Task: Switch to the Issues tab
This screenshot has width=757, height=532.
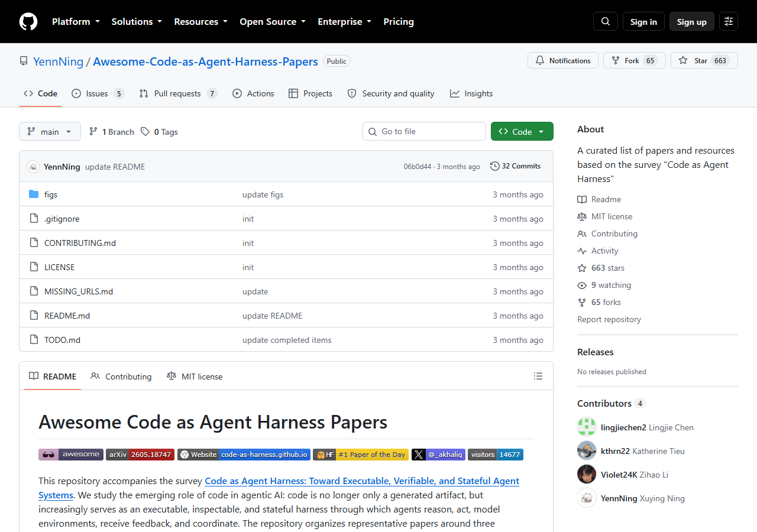Action: [x=98, y=93]
